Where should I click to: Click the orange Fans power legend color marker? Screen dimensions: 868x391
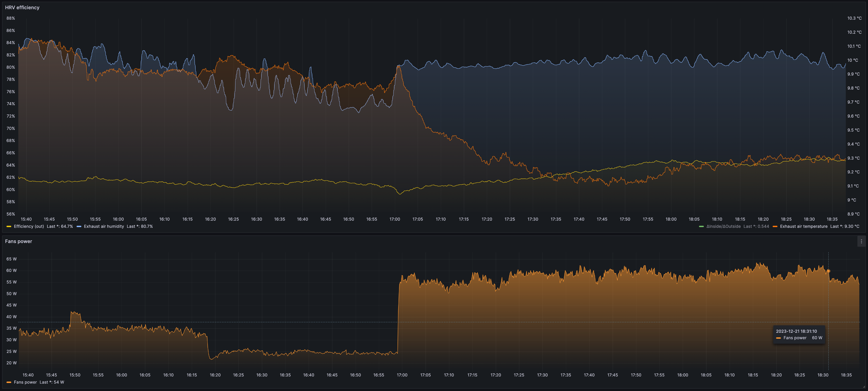[x=9, y=382]
